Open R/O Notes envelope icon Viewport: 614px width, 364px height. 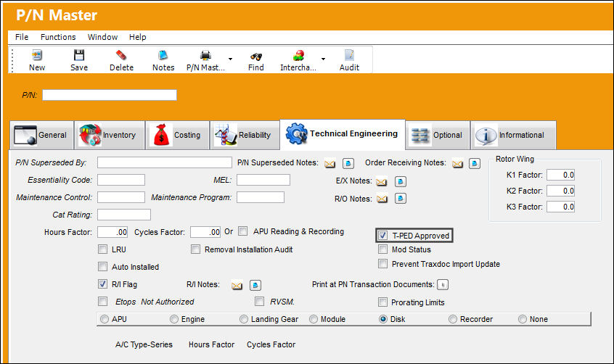(x=382, y=199)
